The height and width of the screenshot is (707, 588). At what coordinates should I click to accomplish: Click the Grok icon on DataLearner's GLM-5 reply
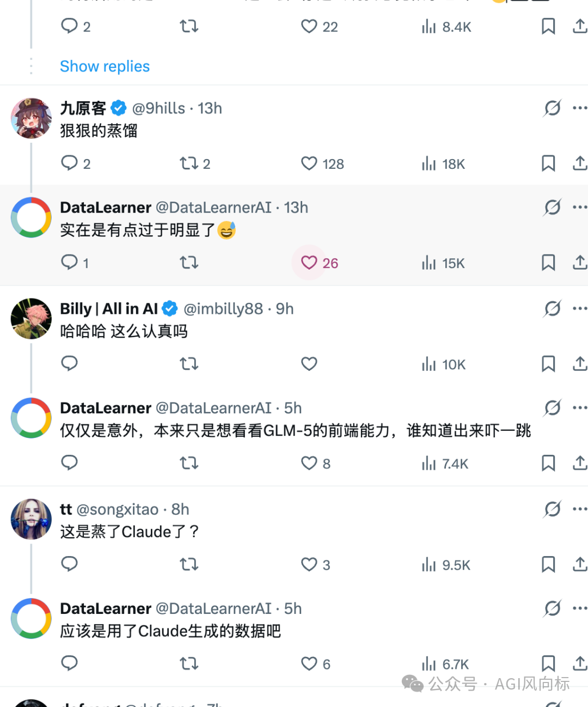pos(552,407)
